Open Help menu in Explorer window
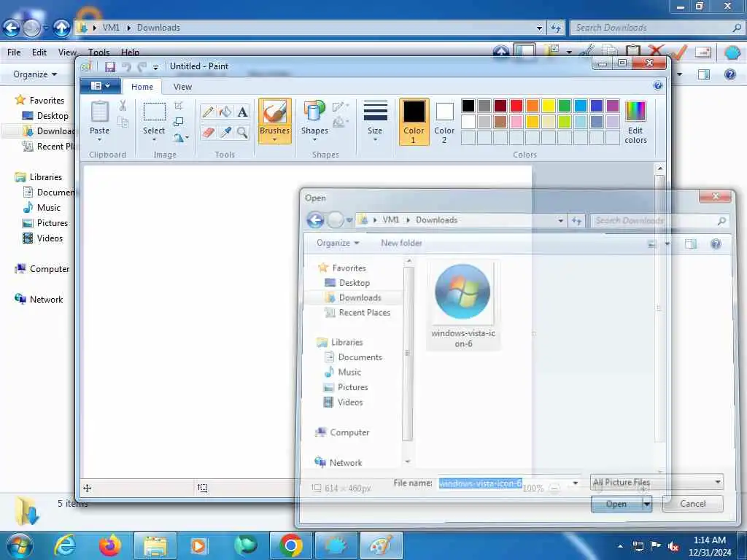The image size is (747, 560). coord(130,52)
